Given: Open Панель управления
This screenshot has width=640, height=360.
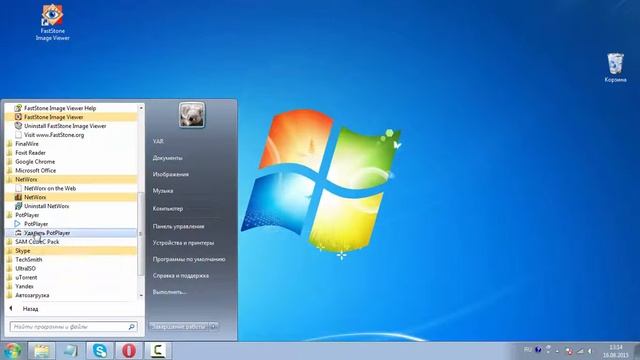Looking at the screenshot, I should 178,227.
